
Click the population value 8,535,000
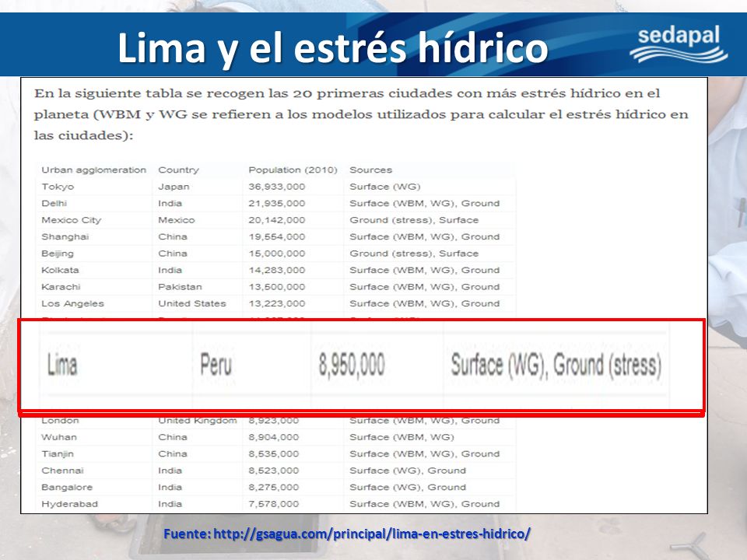tap(273, 453)
